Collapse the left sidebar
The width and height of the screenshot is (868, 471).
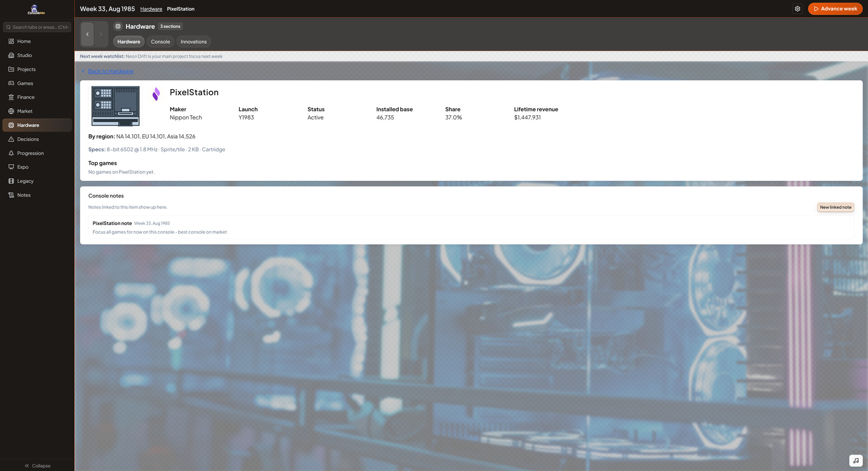(38, 466)
